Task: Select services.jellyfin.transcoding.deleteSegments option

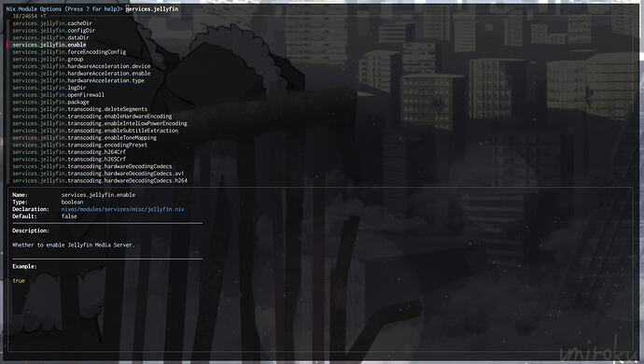Action: pos(79,109)
